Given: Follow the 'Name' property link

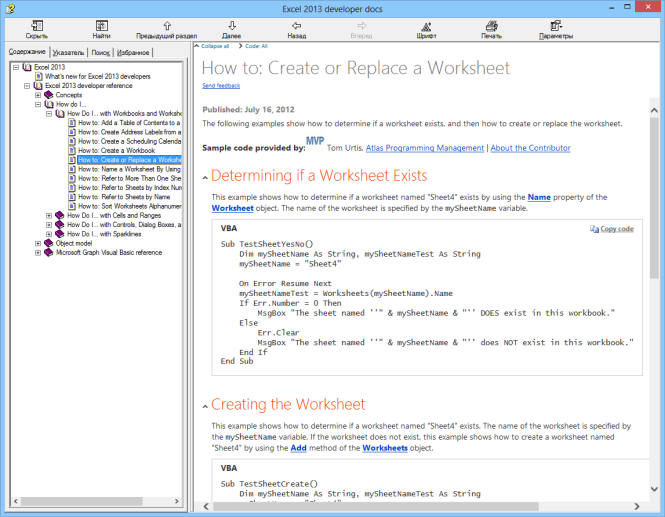Looking at the screenshot, I should click(x=539, y=197).
